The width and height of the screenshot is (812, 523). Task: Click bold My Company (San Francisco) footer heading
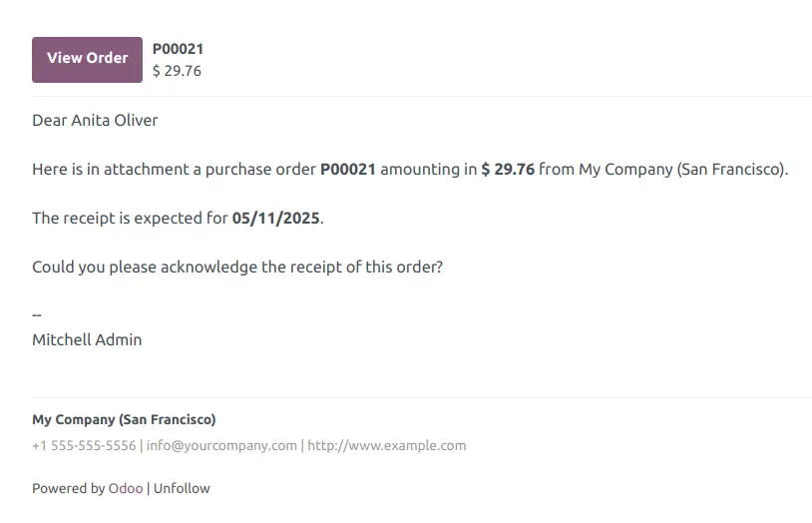[x=125, y=419]
